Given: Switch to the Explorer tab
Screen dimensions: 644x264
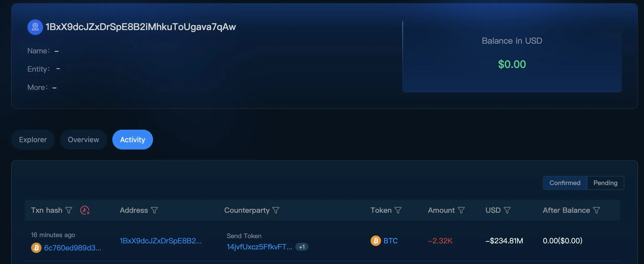Looking at the screenshot, I should 33,140.
